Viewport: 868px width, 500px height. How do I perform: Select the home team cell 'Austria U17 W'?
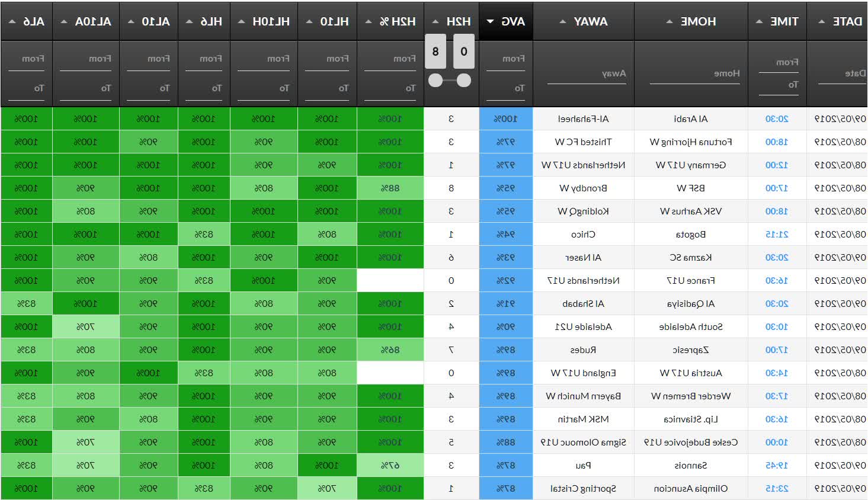click(691, 373)
